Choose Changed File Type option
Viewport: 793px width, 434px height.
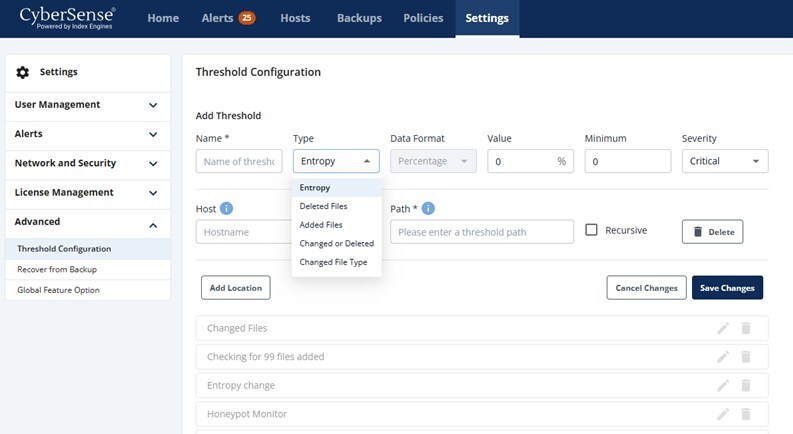(x=333, y=262)
